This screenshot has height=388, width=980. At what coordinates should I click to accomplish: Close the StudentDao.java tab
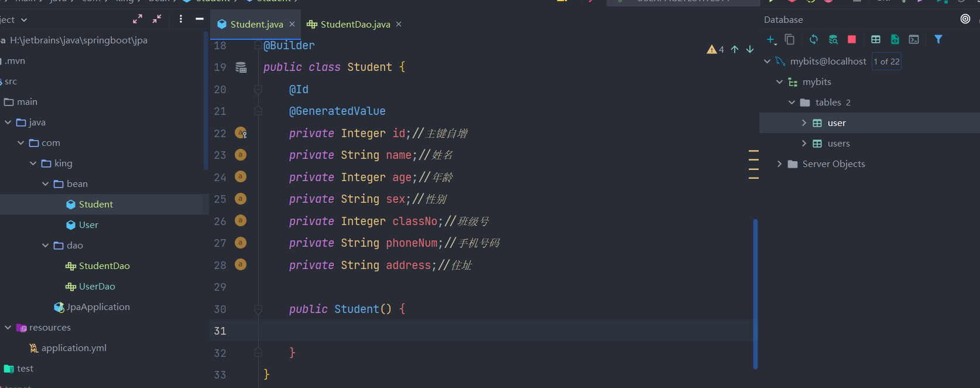point(399,24)
